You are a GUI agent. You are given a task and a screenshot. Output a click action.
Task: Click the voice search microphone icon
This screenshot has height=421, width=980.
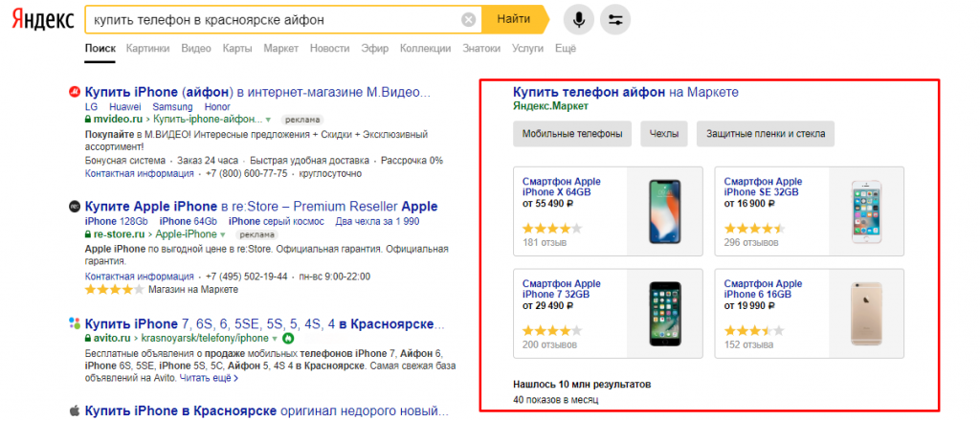[x=578, y=19]
